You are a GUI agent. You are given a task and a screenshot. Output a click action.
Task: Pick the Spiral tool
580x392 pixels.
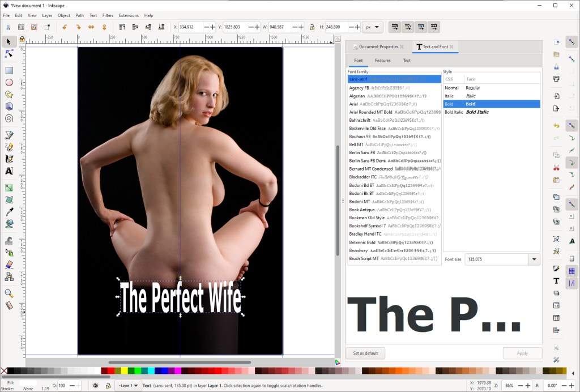[9, 118]
